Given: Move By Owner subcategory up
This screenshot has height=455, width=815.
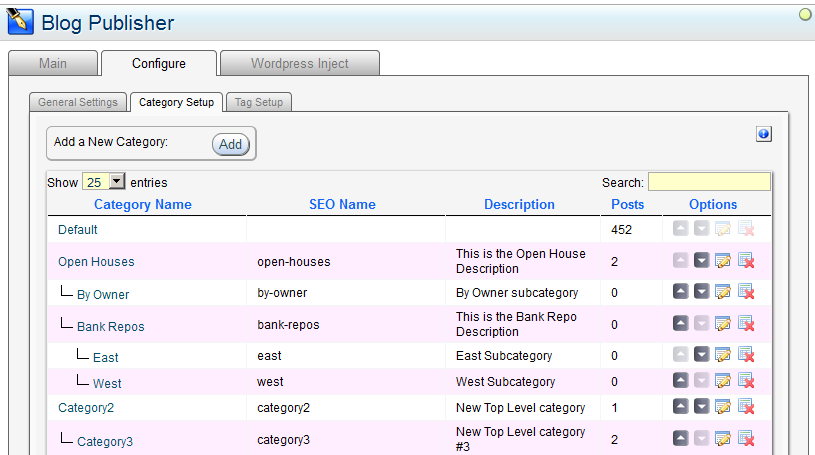Looking at the screenshot, I should pos(680,291).
